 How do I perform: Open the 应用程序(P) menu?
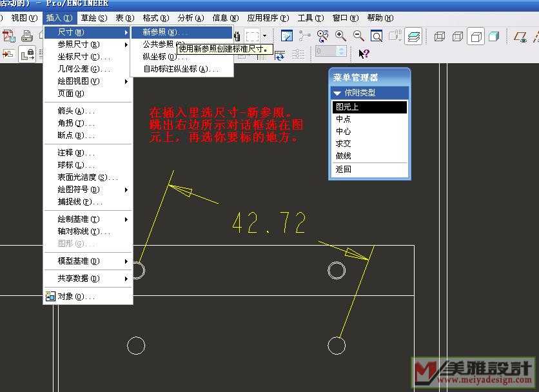point(268,18)
